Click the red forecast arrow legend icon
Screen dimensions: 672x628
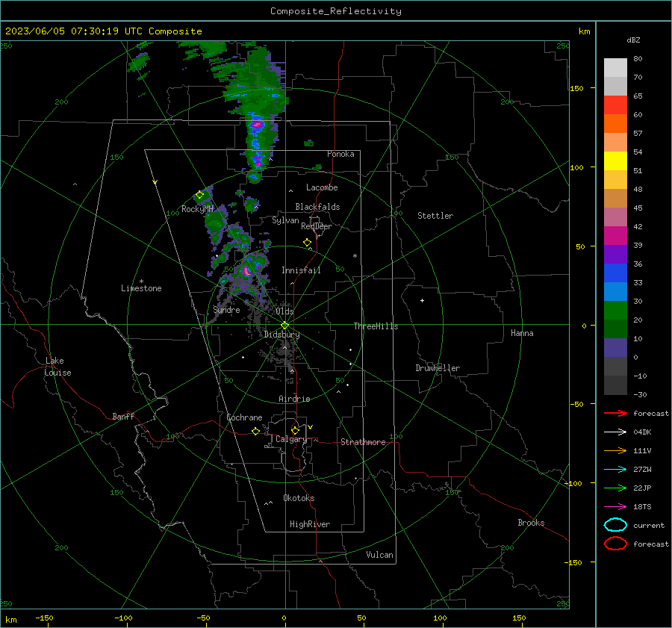click(x=615, y=413)
